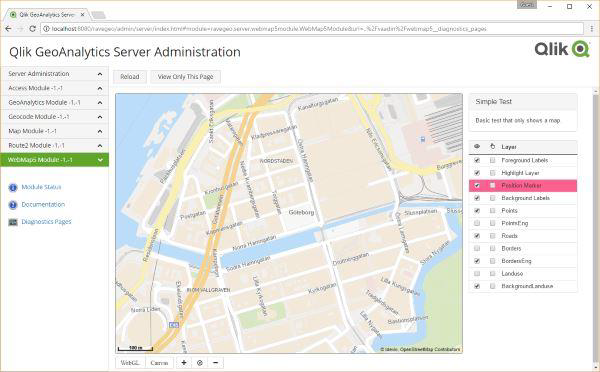Collapse the WebMap5 Module down-chevron
This screenshot has width=600, height=372.
[100, 160]
